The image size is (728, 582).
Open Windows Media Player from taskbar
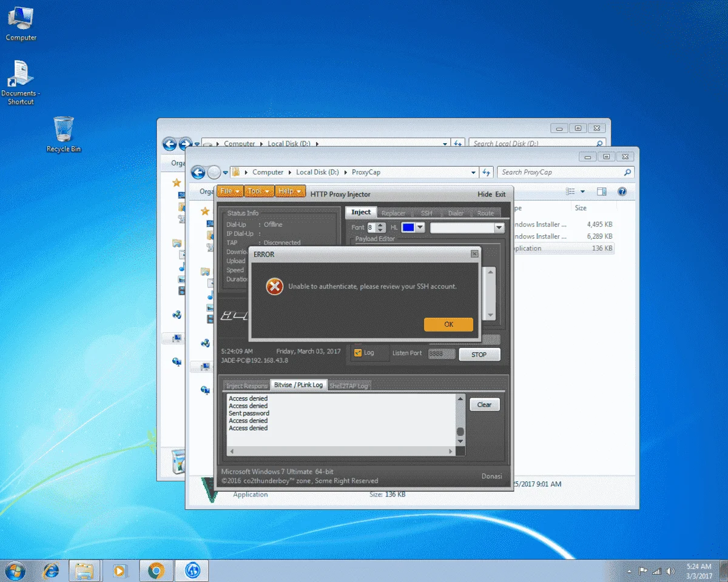tap(120, 570)
